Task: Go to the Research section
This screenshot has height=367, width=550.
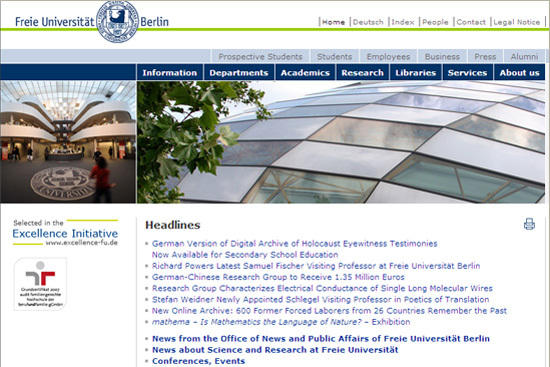Action: 363,73
